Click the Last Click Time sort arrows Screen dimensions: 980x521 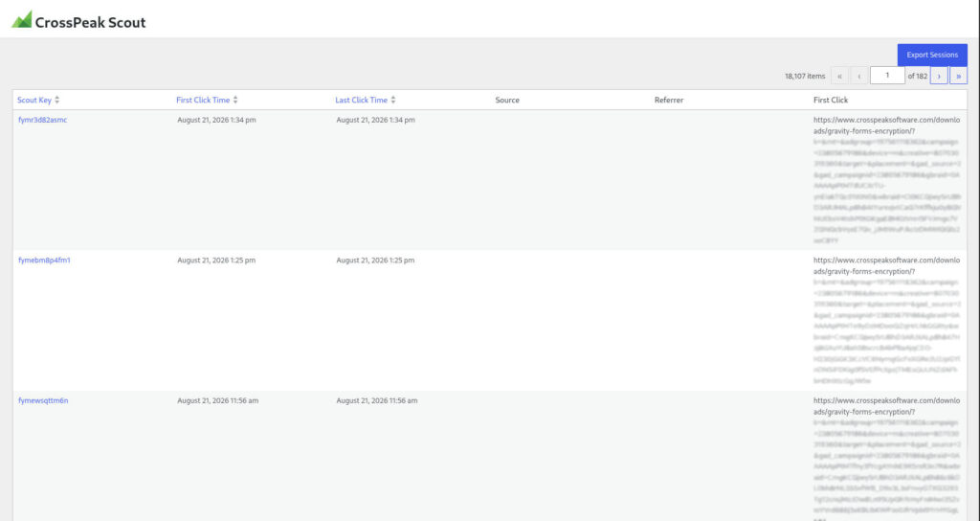[x=393, y=100]
